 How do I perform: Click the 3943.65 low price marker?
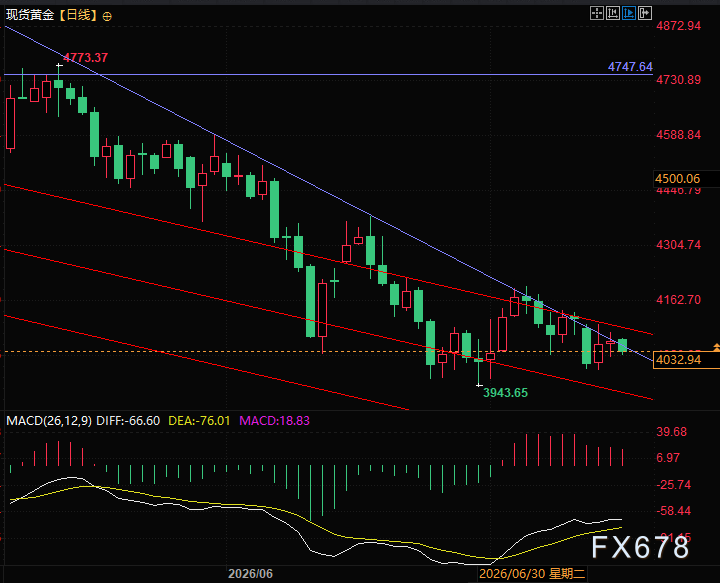(x=505, y=393)
